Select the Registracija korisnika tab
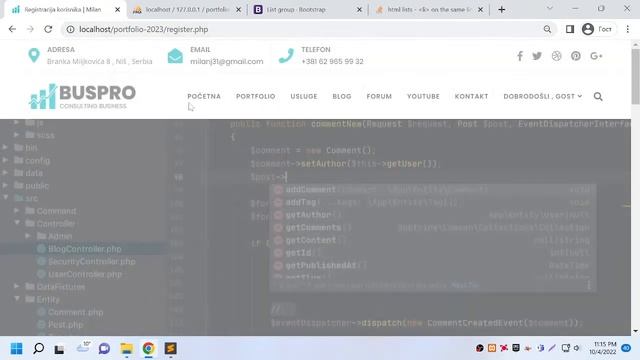 65,9
